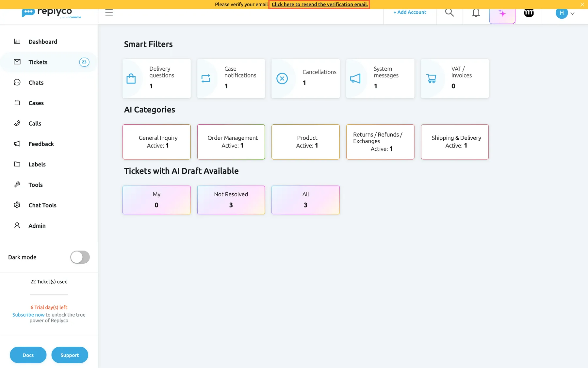Click the Case notifications arrows icon

tap(206, 79)
